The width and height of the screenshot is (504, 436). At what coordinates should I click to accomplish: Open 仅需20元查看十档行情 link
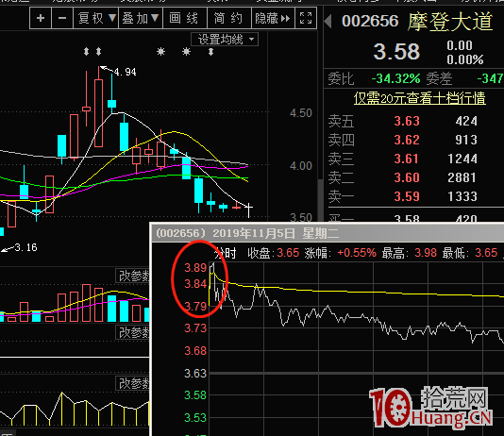click(419, 98)
